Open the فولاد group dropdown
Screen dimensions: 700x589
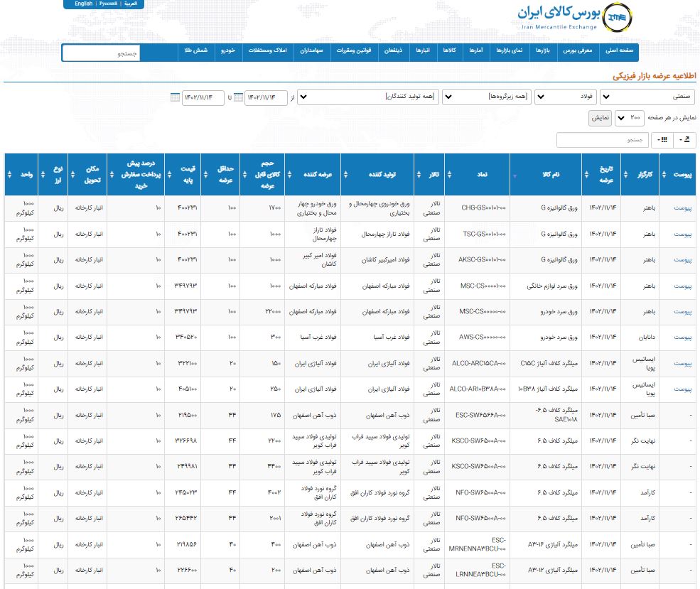coord(566,97)
